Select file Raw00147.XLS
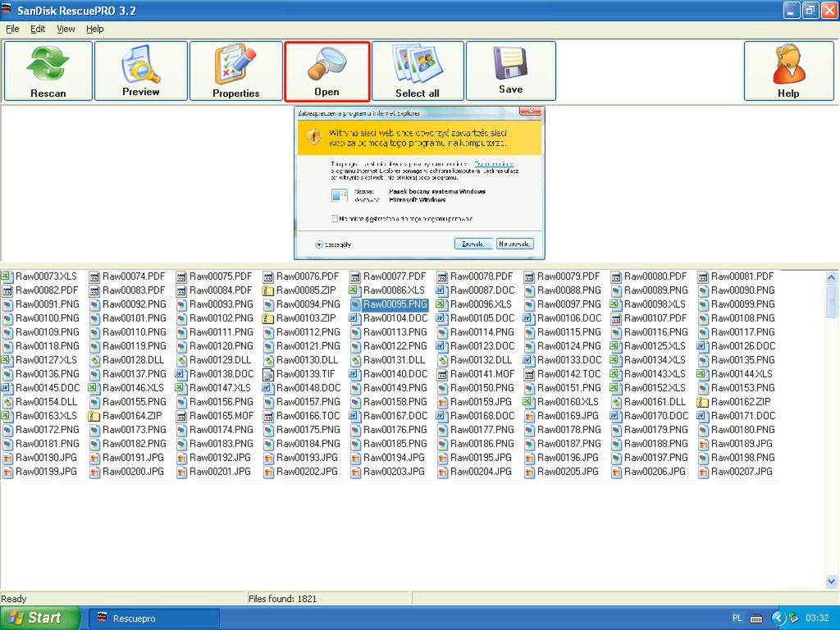Screen dimensions: 840x630 tap(220, 388)
